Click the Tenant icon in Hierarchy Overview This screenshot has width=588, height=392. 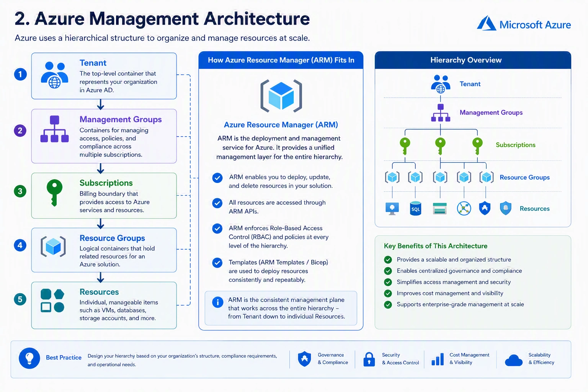click(441, 84)
